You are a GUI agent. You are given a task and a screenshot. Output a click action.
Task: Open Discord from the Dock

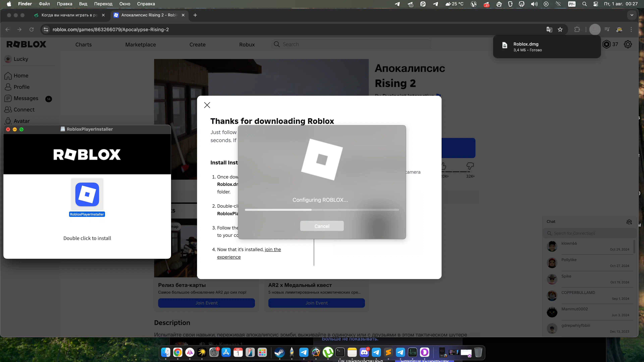pyautogui.click(x=364, y=352)
